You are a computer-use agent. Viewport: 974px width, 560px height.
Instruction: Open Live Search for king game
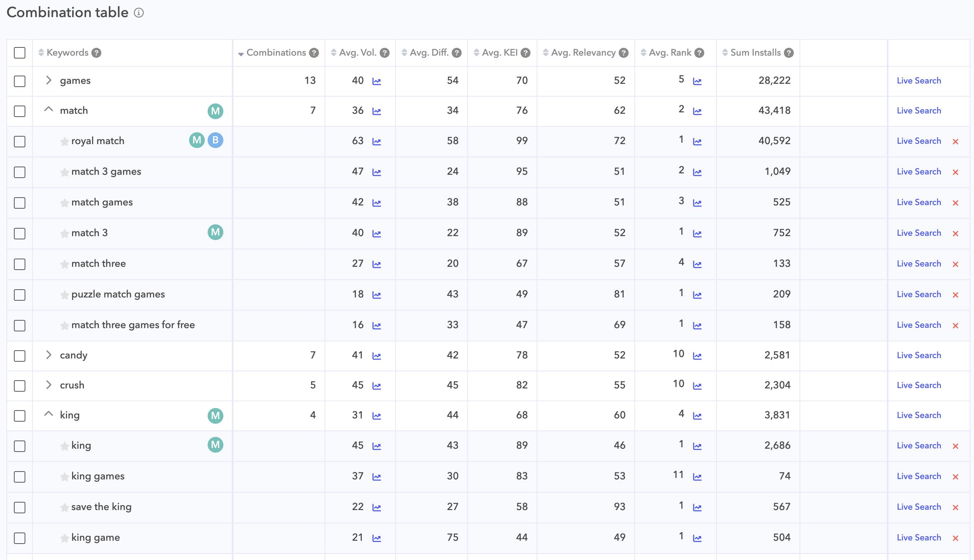coord(919,538)
